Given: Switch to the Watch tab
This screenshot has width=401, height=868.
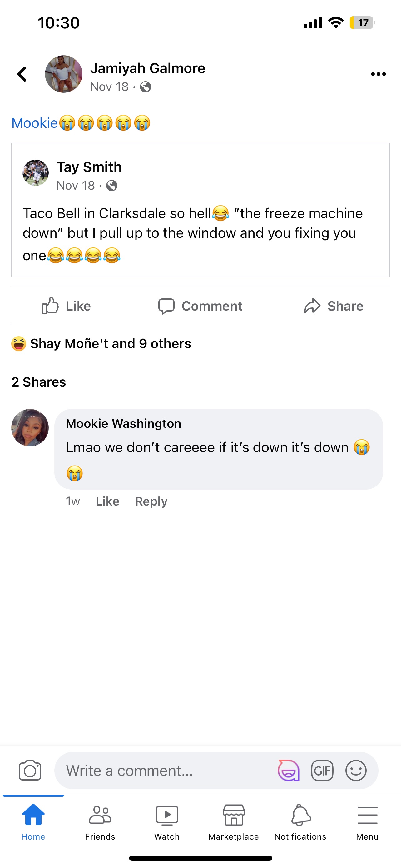Looking at the screenshot, I should [167, 821].
